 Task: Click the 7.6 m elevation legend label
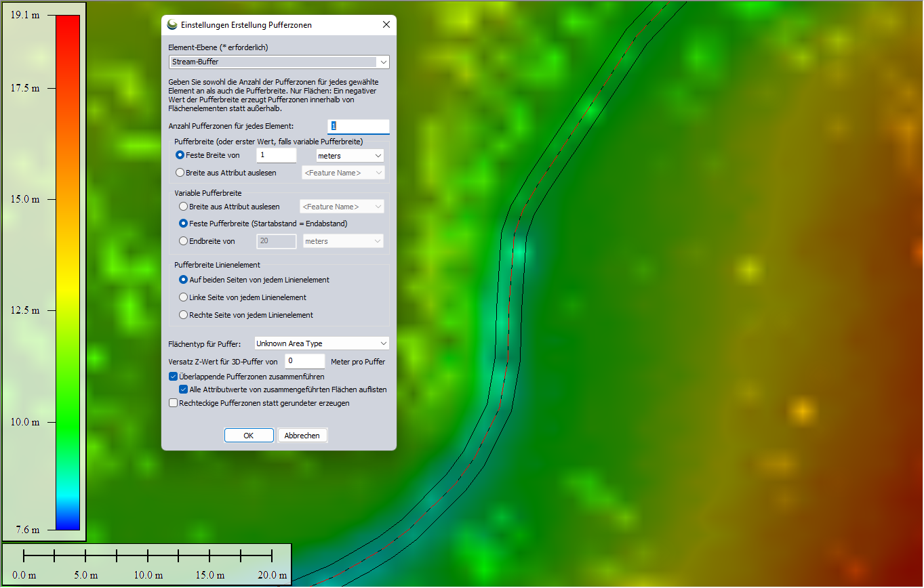pyautogui.click(x=28, y=530)
